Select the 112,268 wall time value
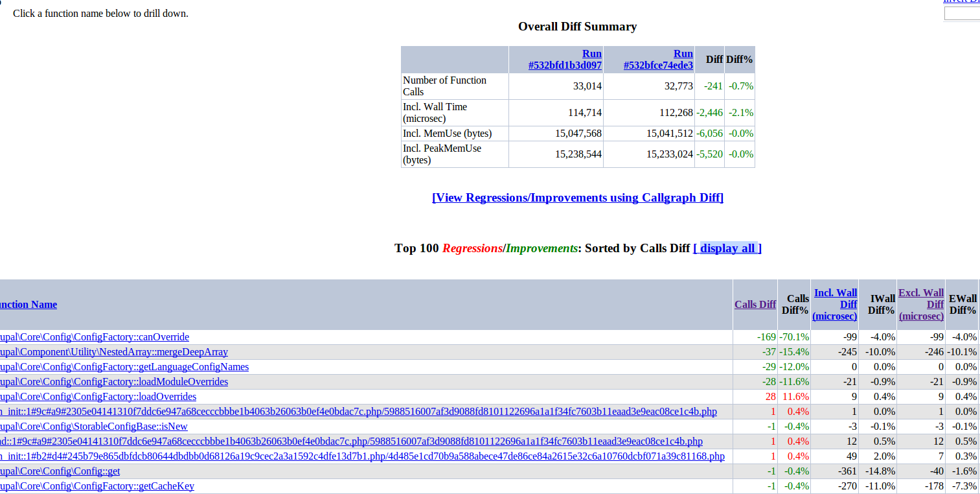 676,113
